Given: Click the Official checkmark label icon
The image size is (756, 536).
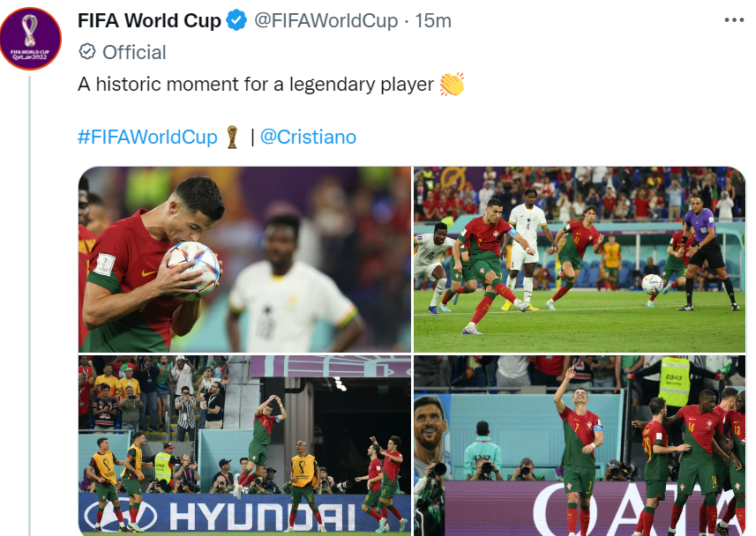Looking at the screenshot, I should (x=87, y=52).
